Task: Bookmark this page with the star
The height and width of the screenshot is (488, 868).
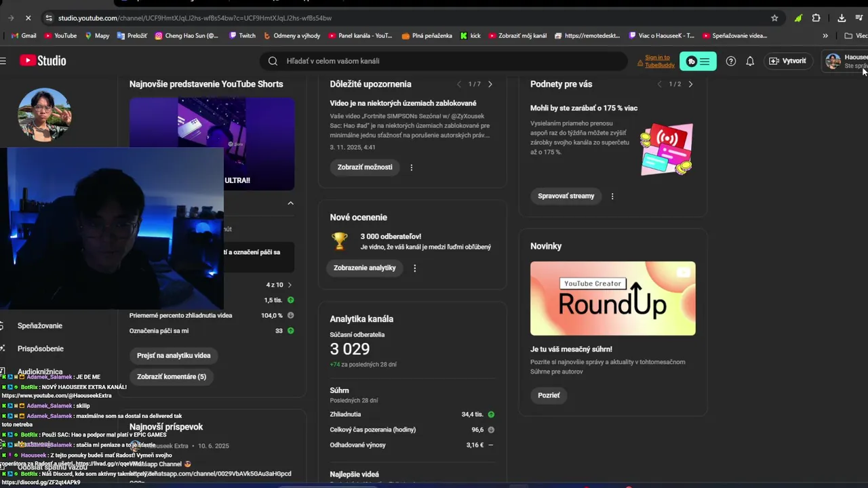Action: [774, 18]
